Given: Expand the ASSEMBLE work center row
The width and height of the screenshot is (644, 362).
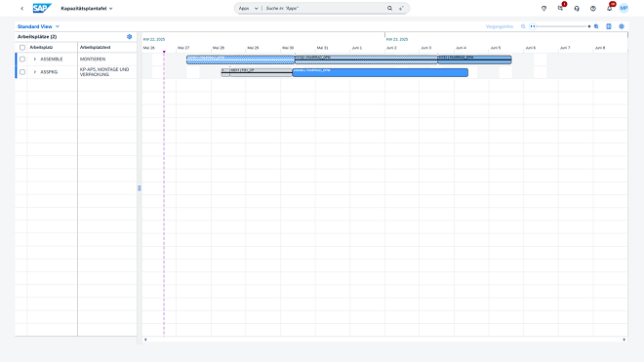Looking at the screenshot, I should (35, 60).
